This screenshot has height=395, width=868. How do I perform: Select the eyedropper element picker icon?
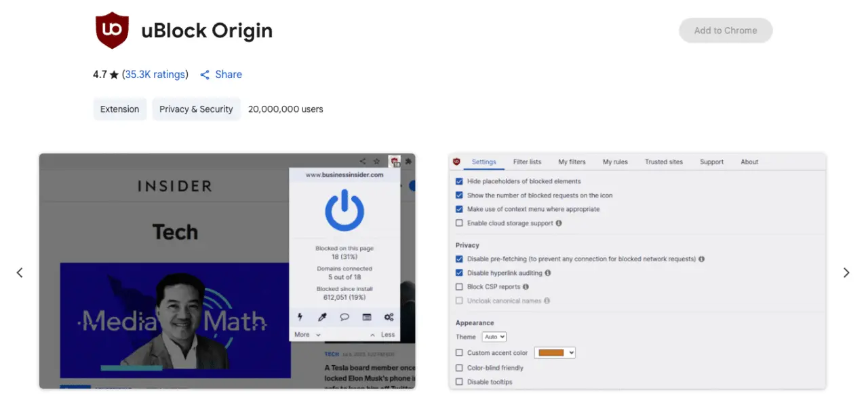pyautogui.click(x=323, y=317)
